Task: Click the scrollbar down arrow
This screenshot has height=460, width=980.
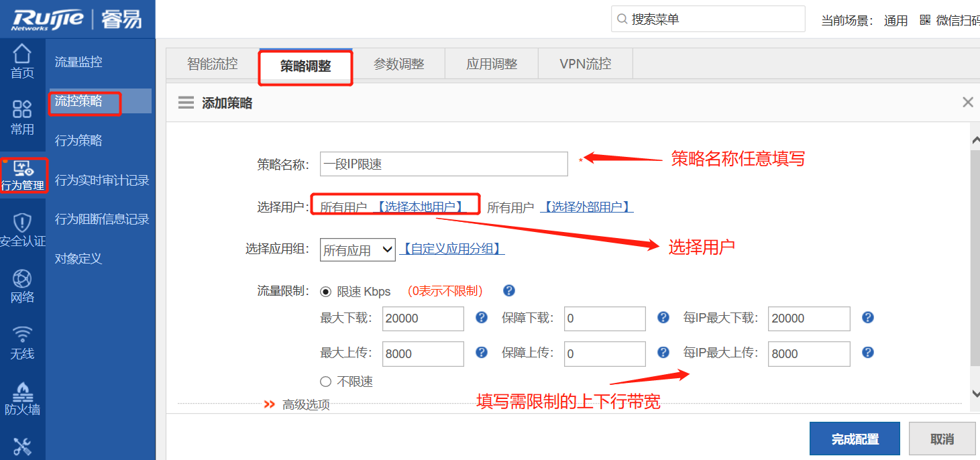Action: (x=975, y=394)
